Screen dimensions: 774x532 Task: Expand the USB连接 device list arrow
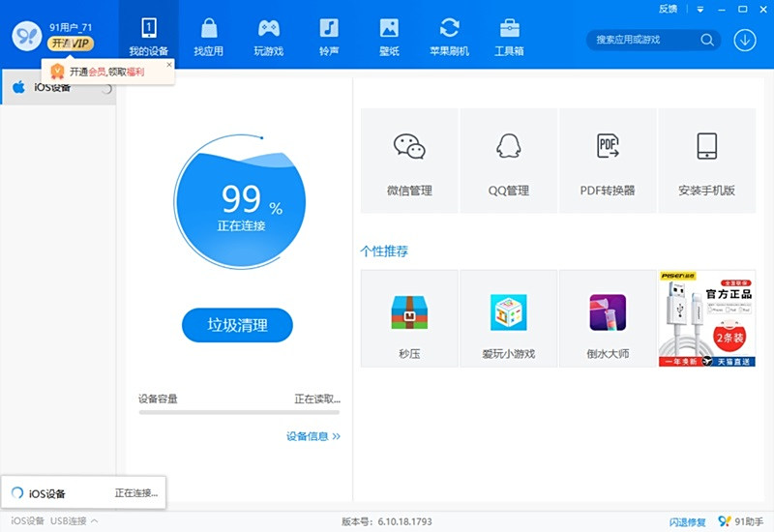click(94, 521)
